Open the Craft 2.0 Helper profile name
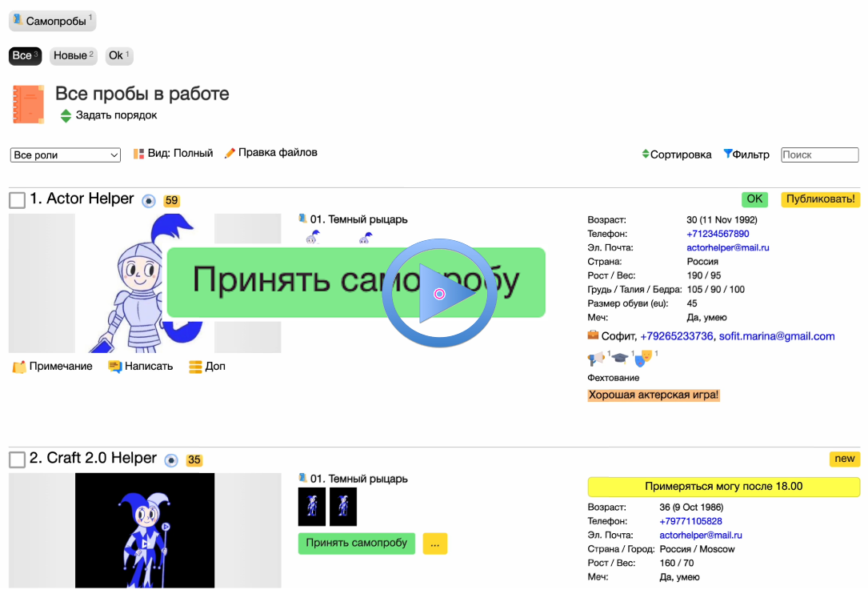The height and width of the screenshot is (598, 868). 102,458
